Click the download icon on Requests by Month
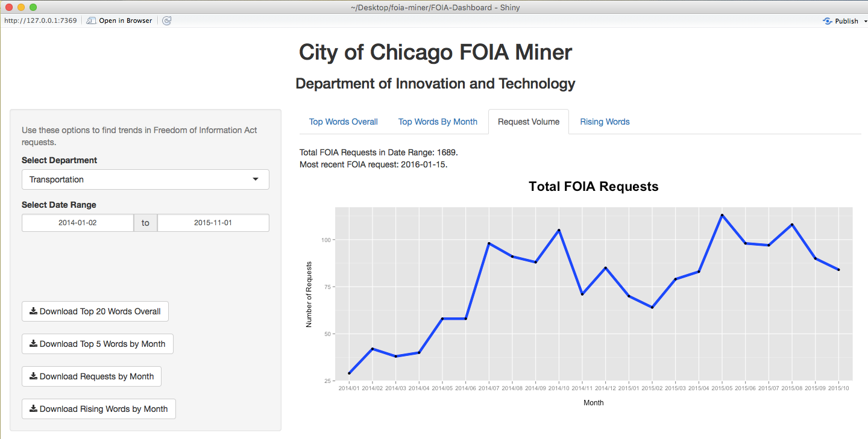Screen dimensions: 868x439 33,376
